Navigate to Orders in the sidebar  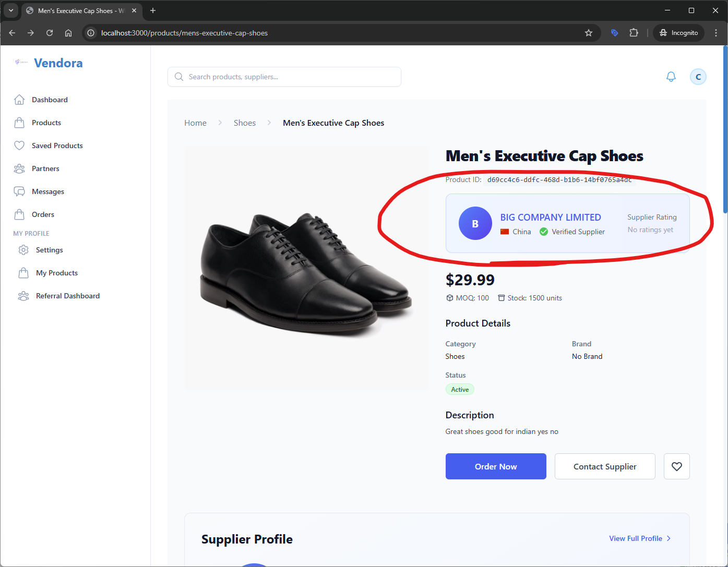tap(43, 214)
